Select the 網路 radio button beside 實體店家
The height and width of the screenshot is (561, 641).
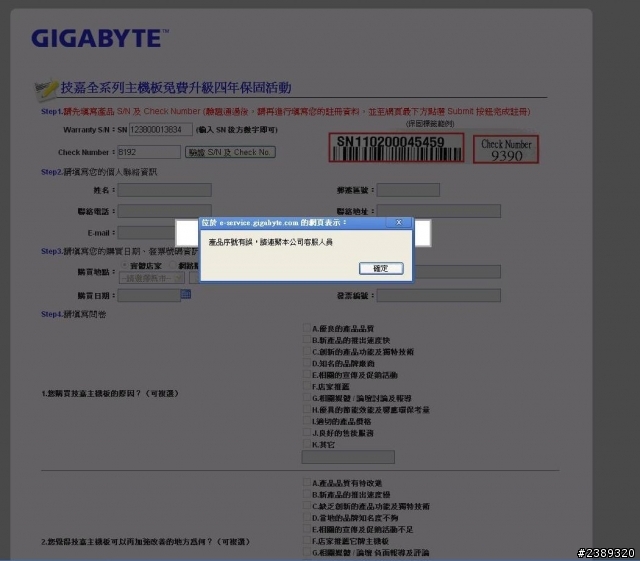(x=173, y=265)
